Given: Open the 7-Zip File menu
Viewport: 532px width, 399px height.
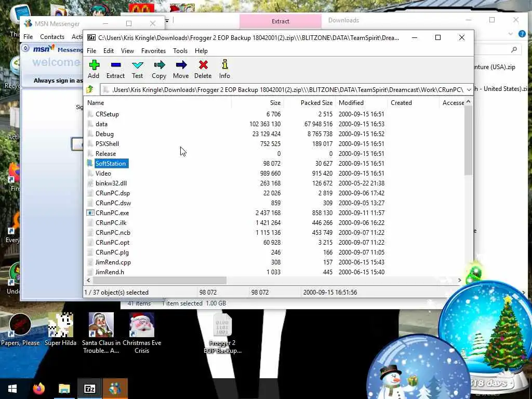Looking at the screenshot, I should click(91, 51).
